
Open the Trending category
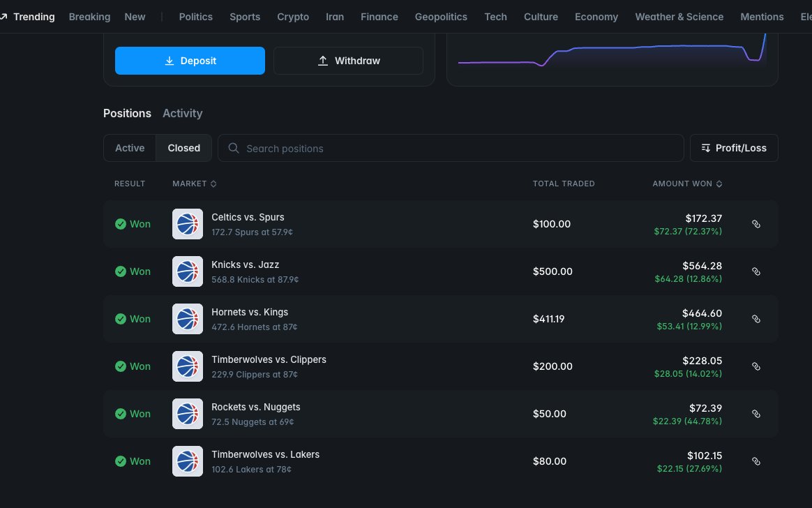tap(33, 17)
